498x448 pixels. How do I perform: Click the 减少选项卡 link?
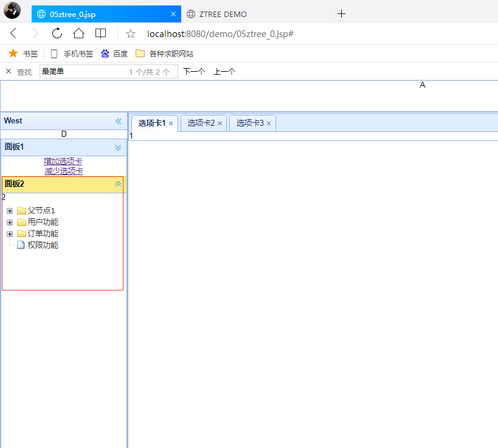pyautogui.click(x=64, y=171)
